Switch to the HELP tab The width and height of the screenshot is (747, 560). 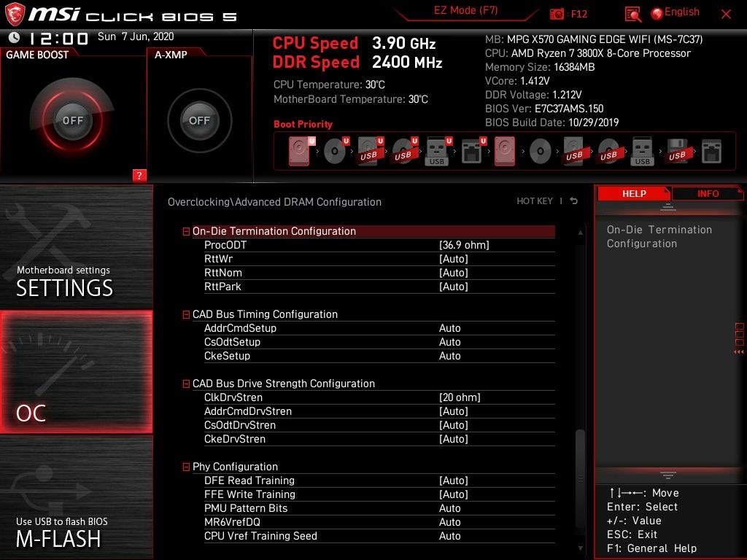point(634,193)
